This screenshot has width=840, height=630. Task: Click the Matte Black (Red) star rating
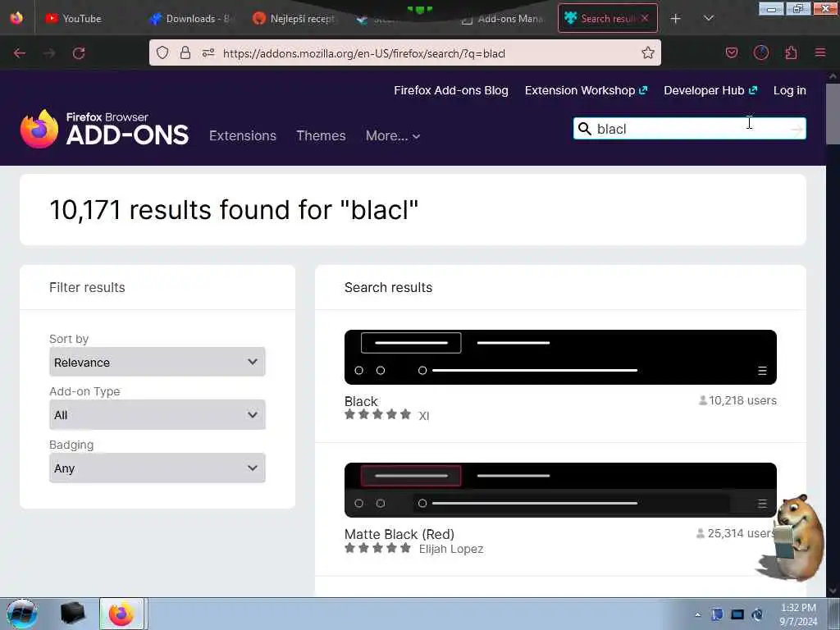[377, 547]
